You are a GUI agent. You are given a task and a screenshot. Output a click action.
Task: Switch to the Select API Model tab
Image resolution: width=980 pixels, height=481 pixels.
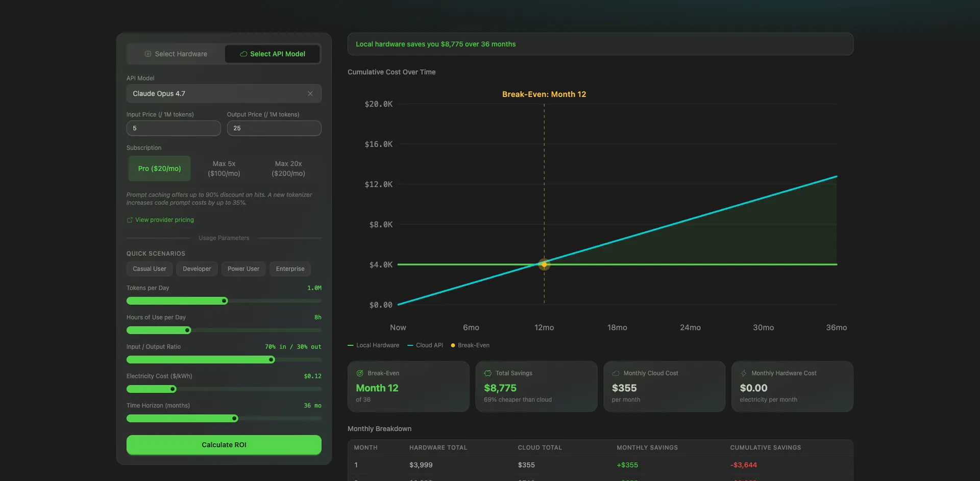tap(272, 54)
